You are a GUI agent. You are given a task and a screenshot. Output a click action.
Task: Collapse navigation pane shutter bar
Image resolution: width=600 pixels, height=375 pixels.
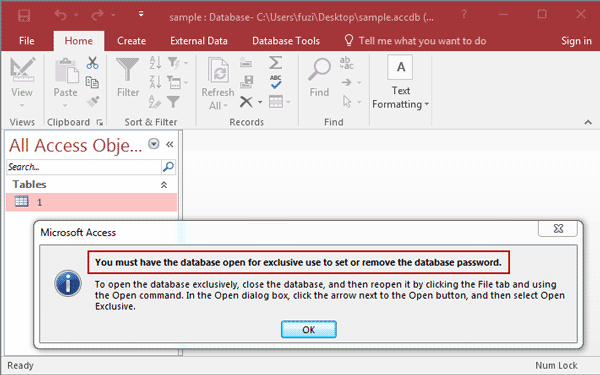coord(170,144)
